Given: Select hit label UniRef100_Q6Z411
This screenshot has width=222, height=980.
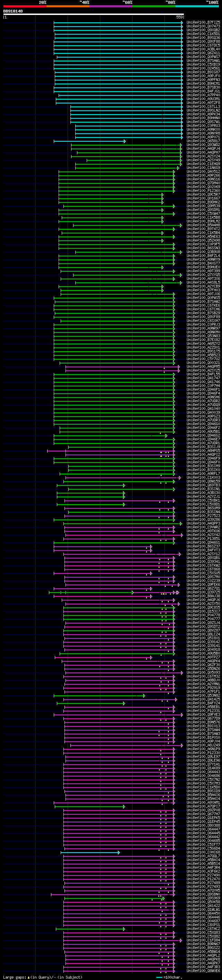Looking at the screenshot, I should (203, 53).
